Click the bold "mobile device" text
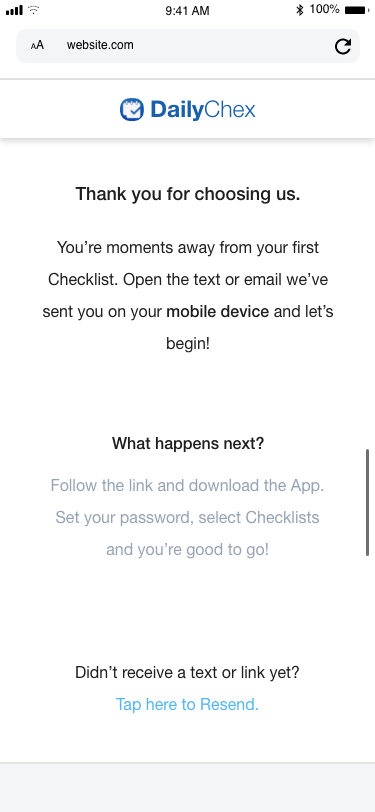This screenshot has width=375, height=812. pyautogui.click(x=218, y=312)
